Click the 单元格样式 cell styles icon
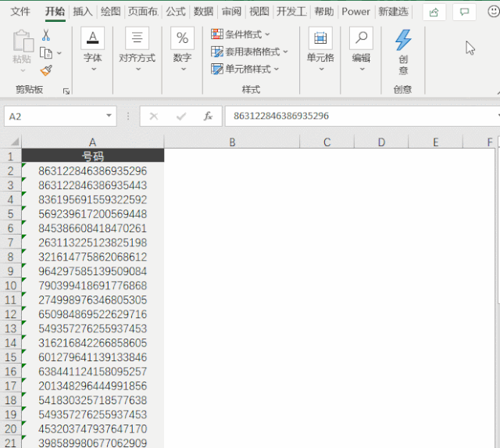 coord(217,69)
